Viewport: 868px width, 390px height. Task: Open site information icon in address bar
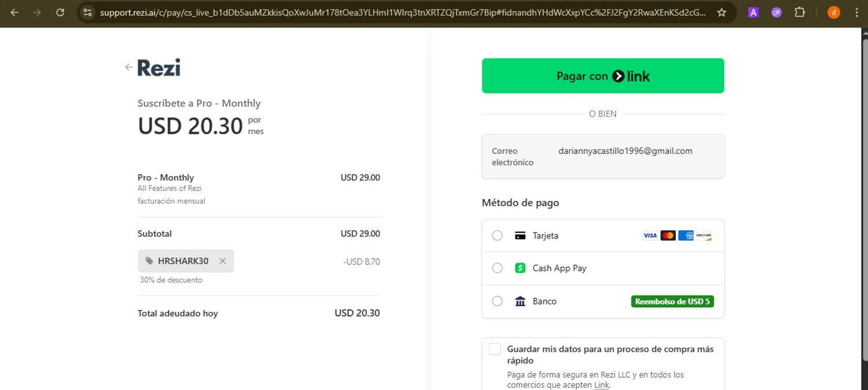click(x=87, y=12)
